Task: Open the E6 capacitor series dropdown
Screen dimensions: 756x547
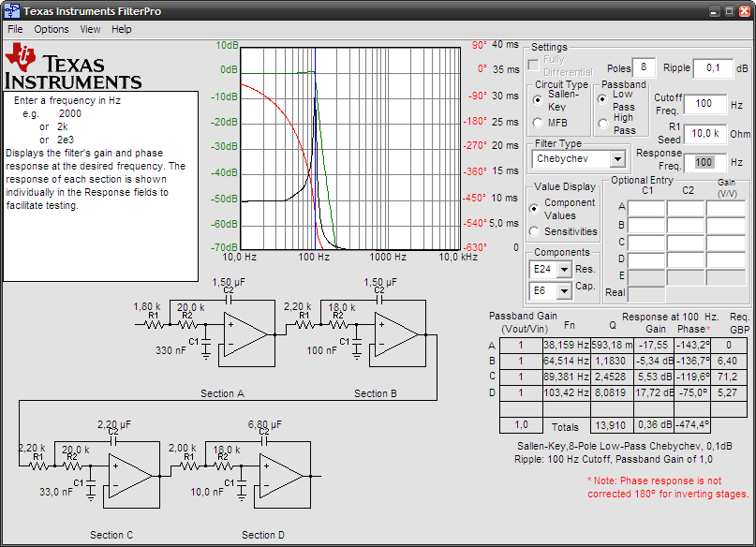Action: pyautogui.click(x=564, y=291)
